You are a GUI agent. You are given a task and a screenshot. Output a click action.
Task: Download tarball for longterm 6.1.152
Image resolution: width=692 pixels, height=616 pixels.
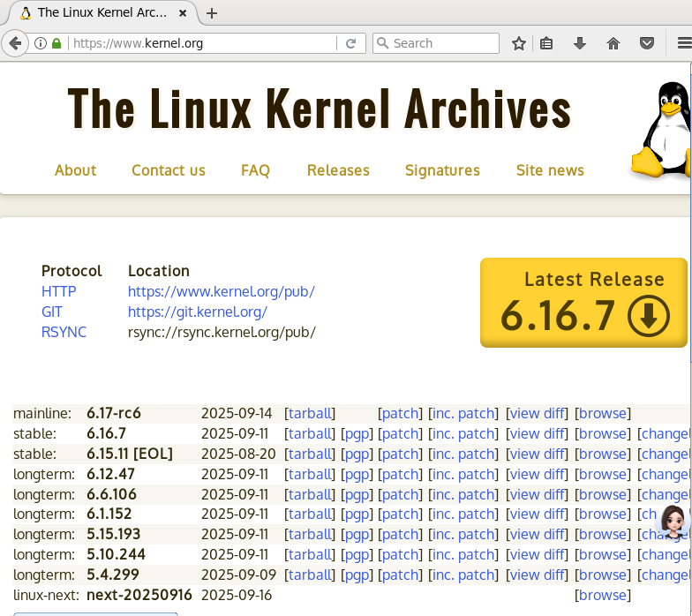click(x=310, y=514)
